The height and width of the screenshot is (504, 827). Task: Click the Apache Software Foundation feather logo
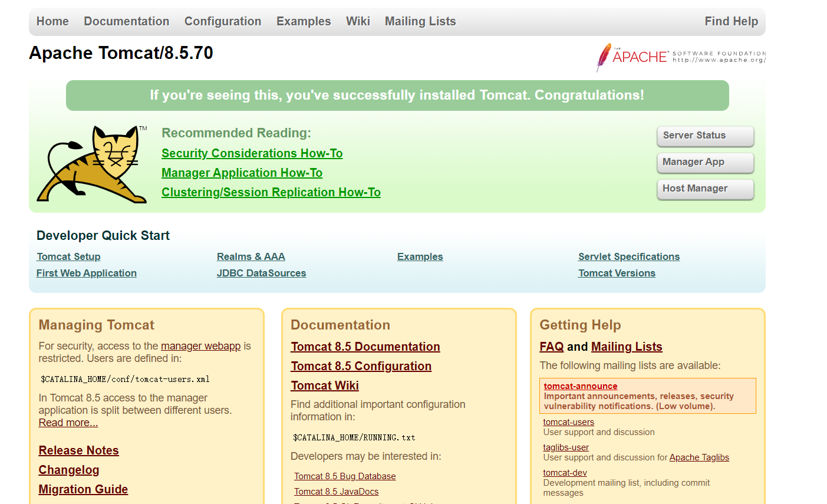point(681,57)
